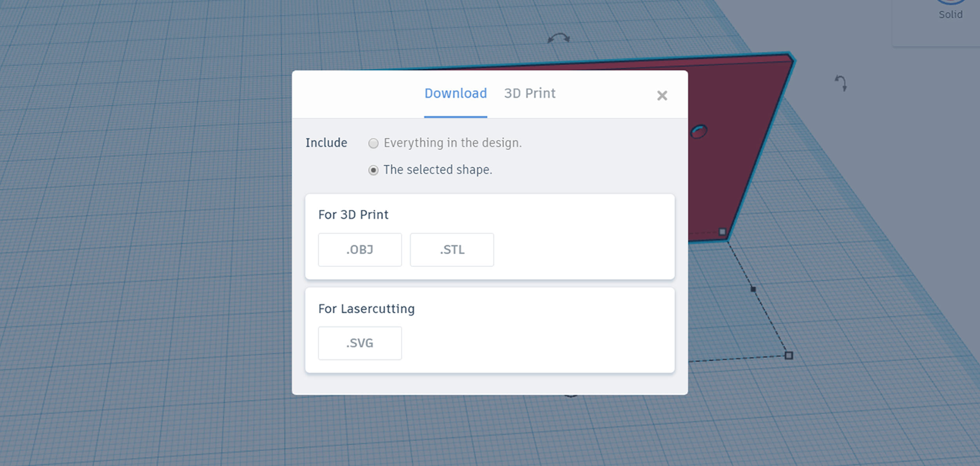
Task: Click rotation handle peeking below the dialog
Action: click(x=571, y=396)
